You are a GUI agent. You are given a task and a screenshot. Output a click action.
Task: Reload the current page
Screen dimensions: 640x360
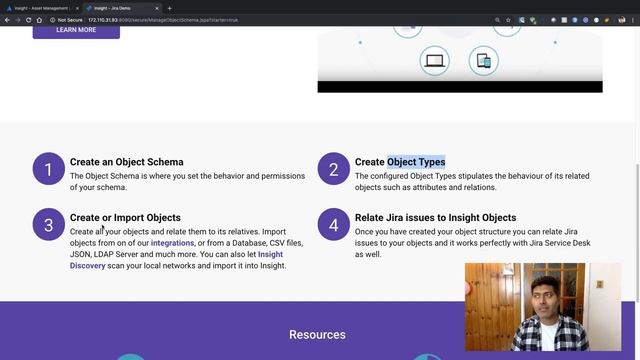point(28,20)
